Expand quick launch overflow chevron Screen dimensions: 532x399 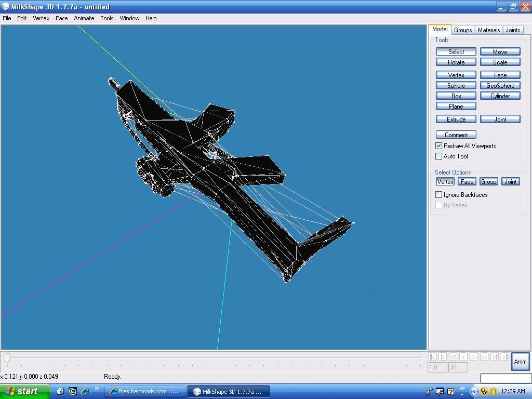click(x=97, y=389)
